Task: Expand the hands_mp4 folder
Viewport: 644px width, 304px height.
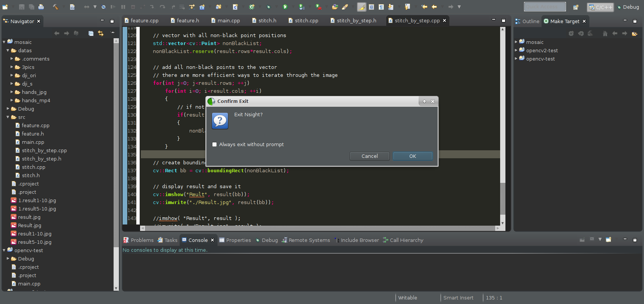Action: [x=12, y=100]
